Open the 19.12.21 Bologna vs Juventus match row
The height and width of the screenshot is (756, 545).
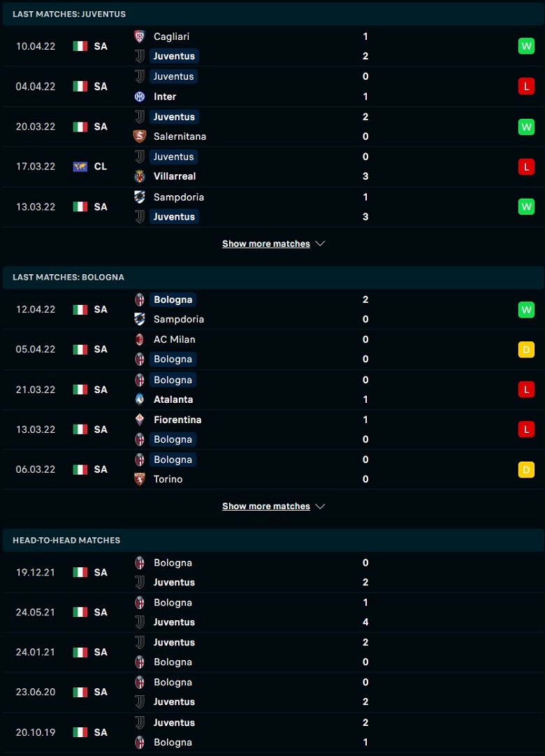point(273,572)
